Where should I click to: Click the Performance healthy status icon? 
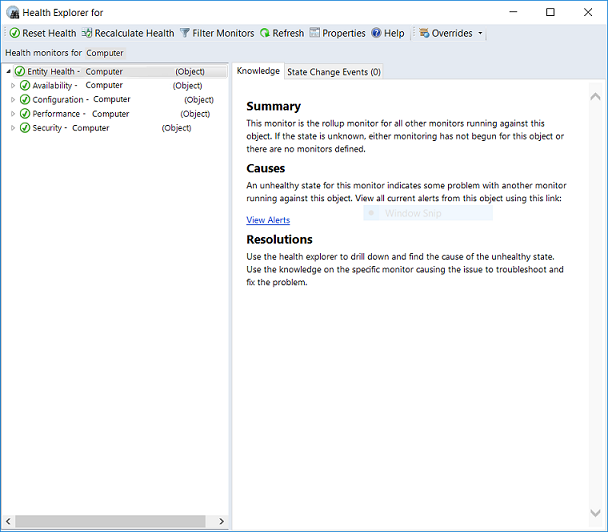25,114
